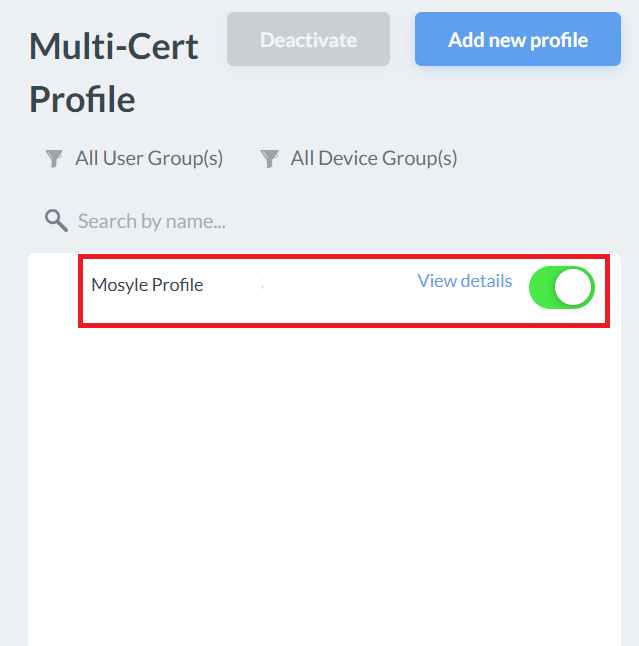Click the funnel icon beside All User Group(s)

(54, 159)
